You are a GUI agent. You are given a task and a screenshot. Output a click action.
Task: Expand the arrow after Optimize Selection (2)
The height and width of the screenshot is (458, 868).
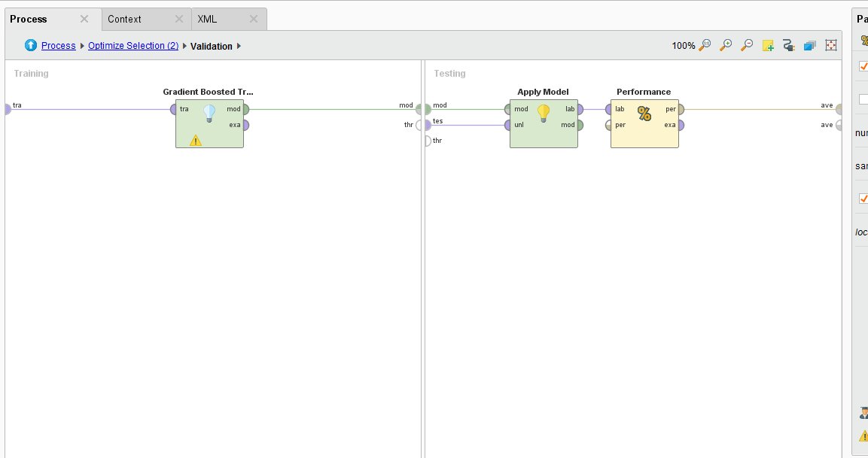pyautogui.click(x=184, y=46)
